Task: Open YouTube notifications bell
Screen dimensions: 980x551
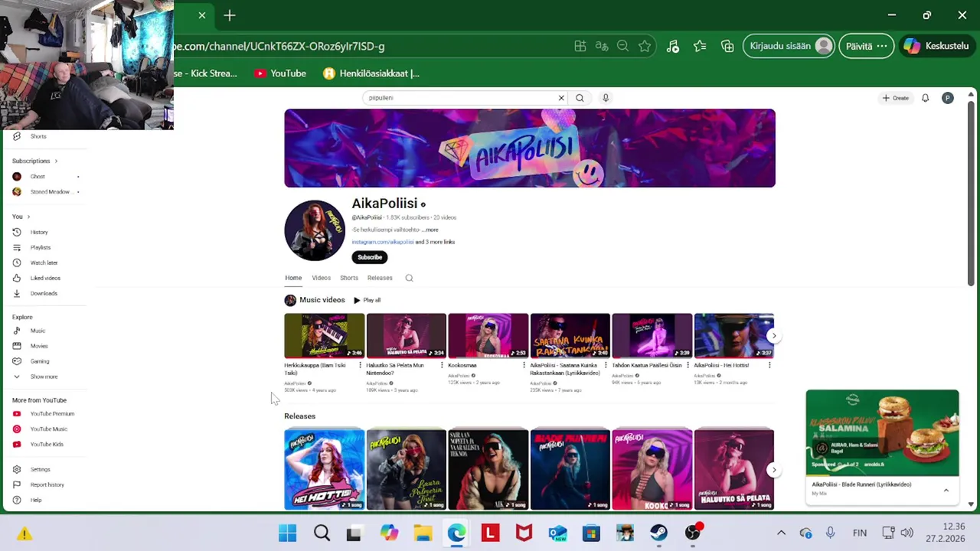Action: tap(925, 98)
